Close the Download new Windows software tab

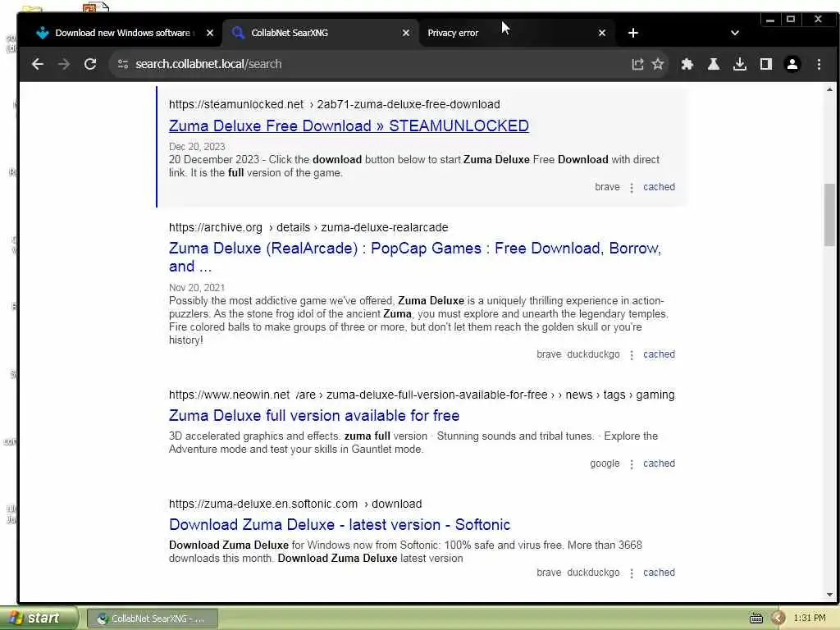(x=210, y=33)
